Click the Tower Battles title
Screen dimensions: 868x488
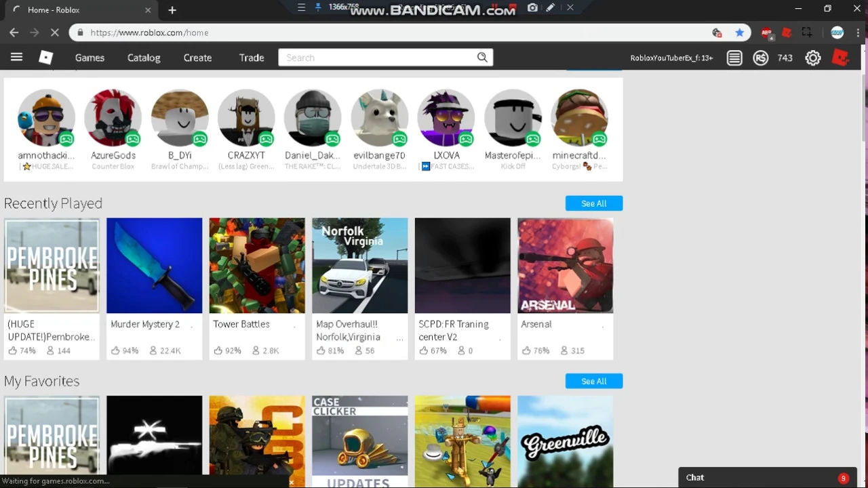coord(241,324)
